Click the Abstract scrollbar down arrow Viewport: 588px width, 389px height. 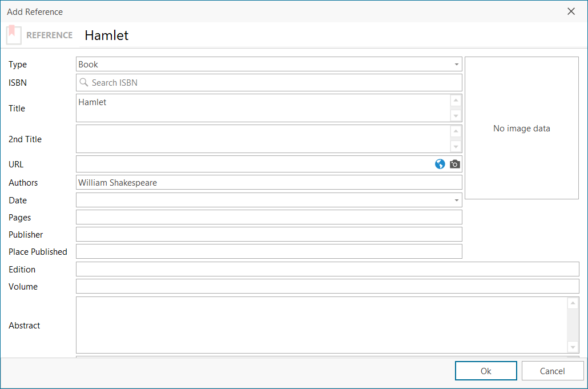tap(573, 347)
